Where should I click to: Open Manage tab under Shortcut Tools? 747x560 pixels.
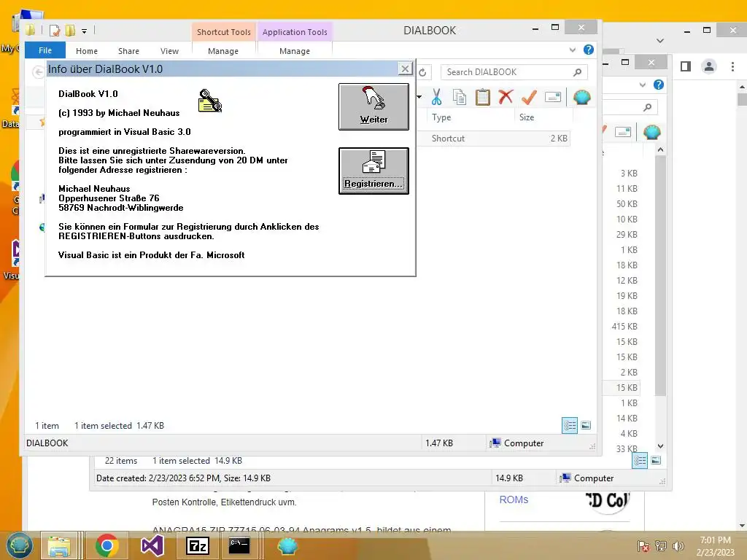pos(223,51)
